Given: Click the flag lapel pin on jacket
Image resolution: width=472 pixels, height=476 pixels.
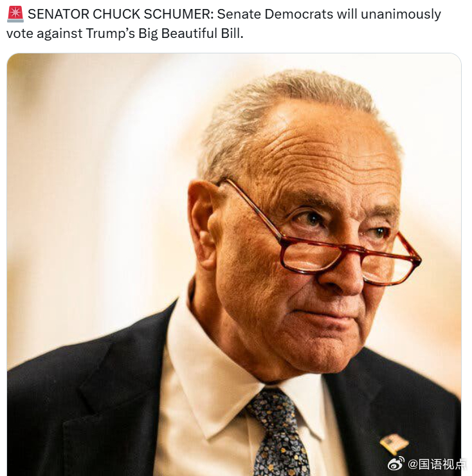Looking at the screenshot, I should (x=394, y=444).
